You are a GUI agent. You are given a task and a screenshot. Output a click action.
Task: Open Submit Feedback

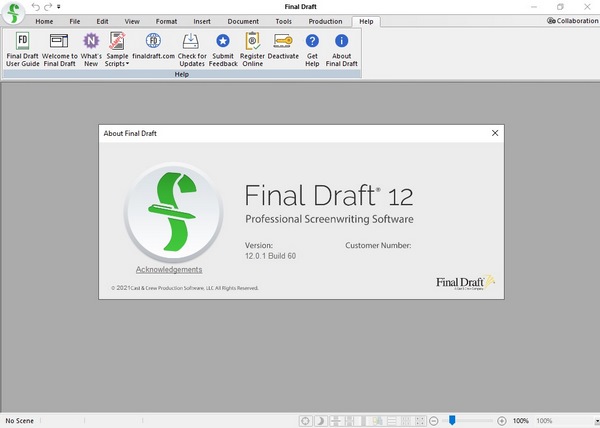tap(223, 50)
